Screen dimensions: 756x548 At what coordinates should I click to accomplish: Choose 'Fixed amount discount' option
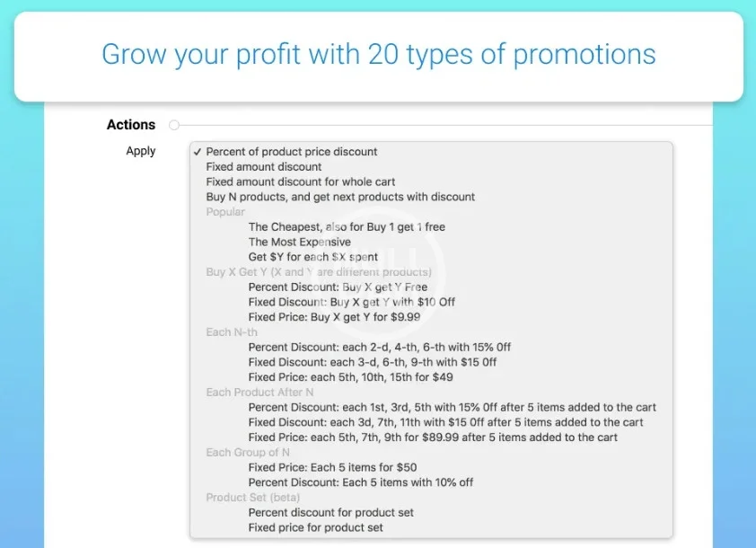click(x=264, y=167)
